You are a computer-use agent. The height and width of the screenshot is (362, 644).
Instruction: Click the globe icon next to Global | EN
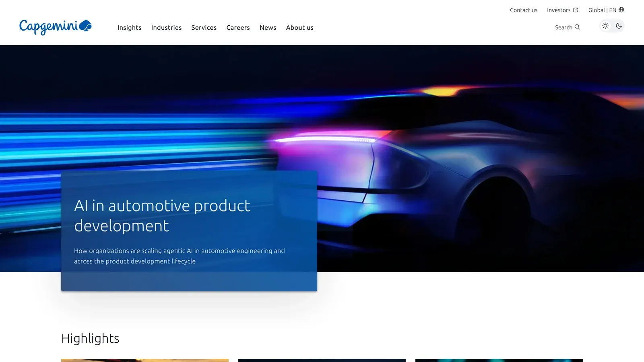coord(621,10)
